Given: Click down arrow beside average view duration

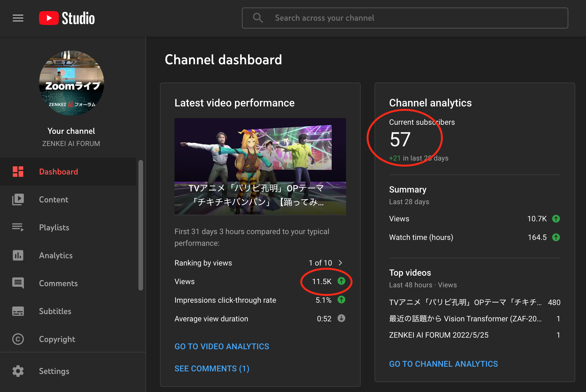Looking at the screenshot, I should tap(341, 318).
